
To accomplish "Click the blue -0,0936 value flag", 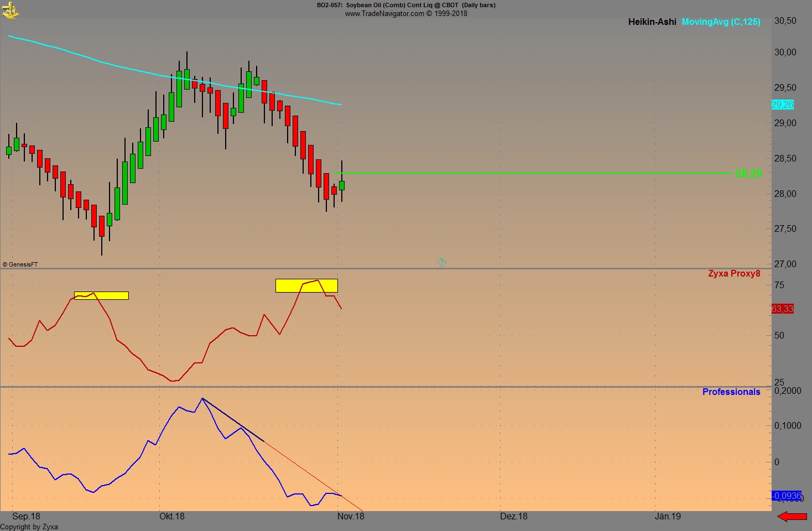I will (x=785, y=496).
